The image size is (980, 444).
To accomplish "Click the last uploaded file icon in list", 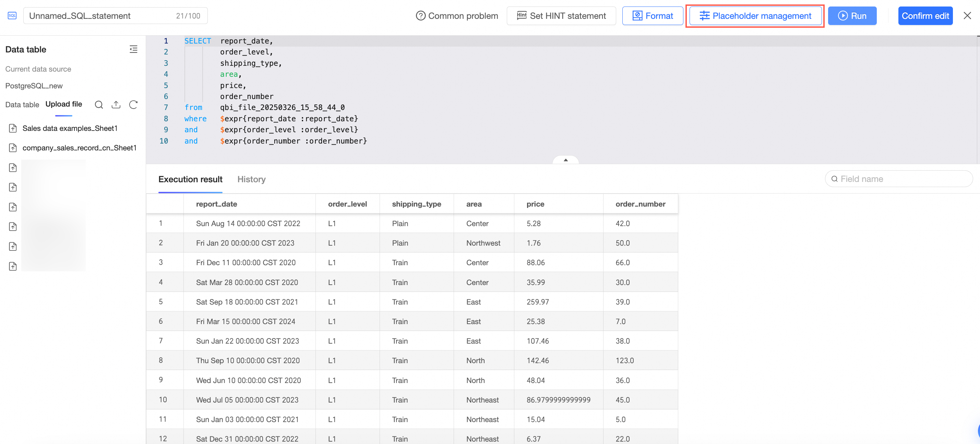I will [13, 266].
